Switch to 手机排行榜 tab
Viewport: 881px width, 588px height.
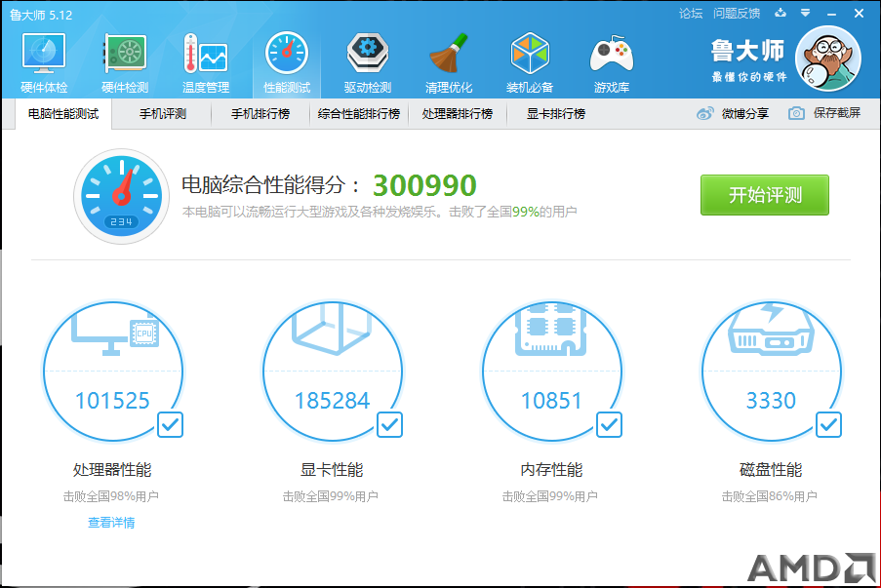(260, 114)
